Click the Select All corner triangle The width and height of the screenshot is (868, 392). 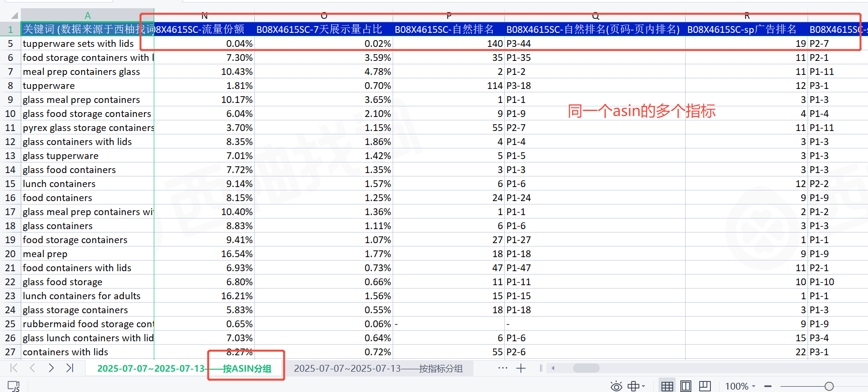[x=14, y=15]
